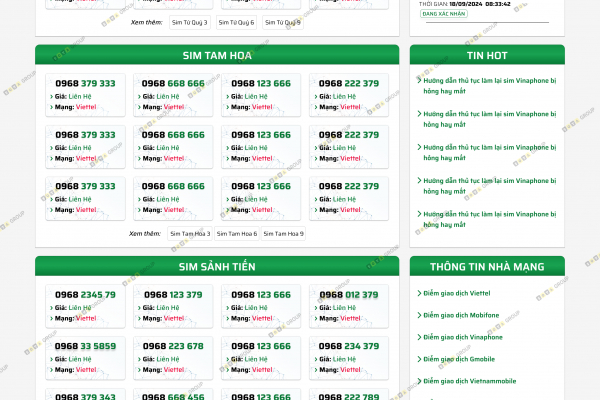
Task: Click the THÔNG TIN NHÀ MẠNG header
Action: (x=487, y=266)
